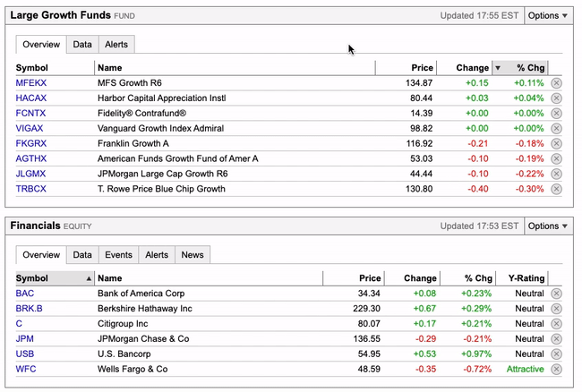Screen dimensions: 582x392
Task: Sort Large Growth Funds by Name
Action: (235, 68)
